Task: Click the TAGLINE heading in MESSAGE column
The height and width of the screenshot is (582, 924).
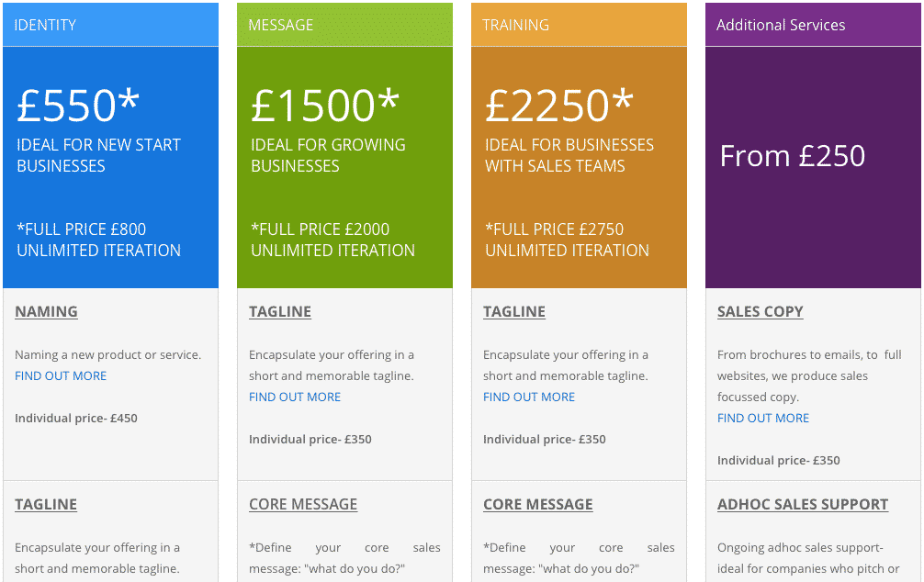Action: [x=280, y=311]
